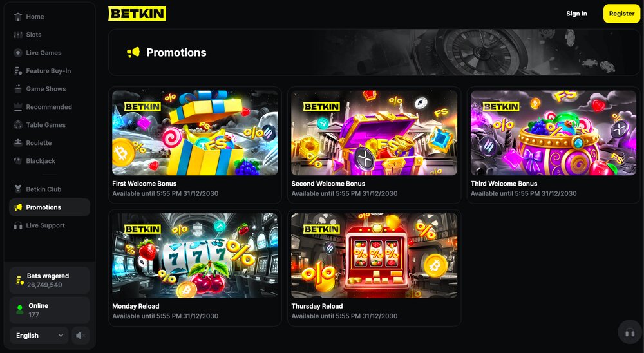Screen dimensions: 644x353
Task: Open the Thursday Reload promotion card
Action: coord(374,267)
